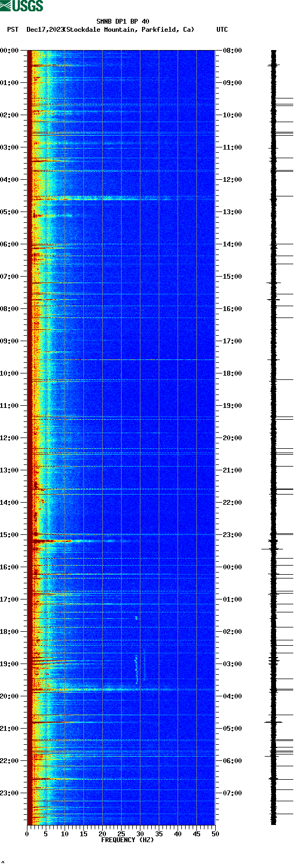Select date text Dec17,2023
This screenshot has height=868, width=297.
(x=45, y=30)
